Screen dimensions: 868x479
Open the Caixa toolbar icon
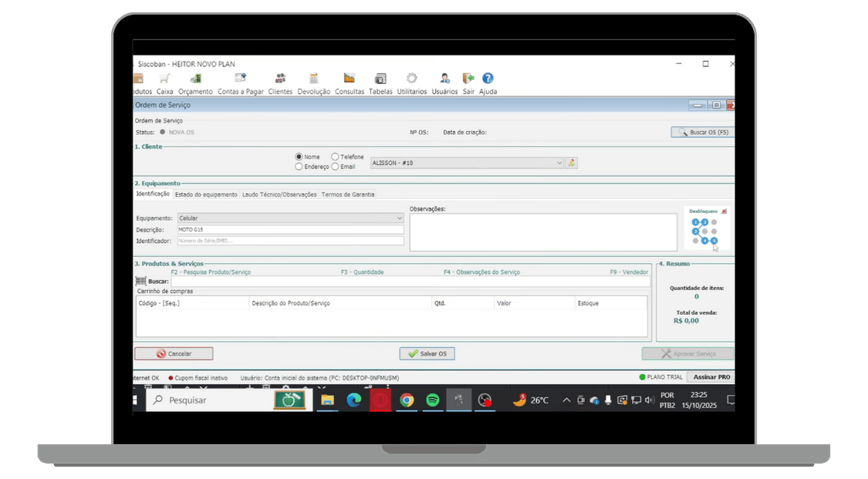click(x=164, y=79)
